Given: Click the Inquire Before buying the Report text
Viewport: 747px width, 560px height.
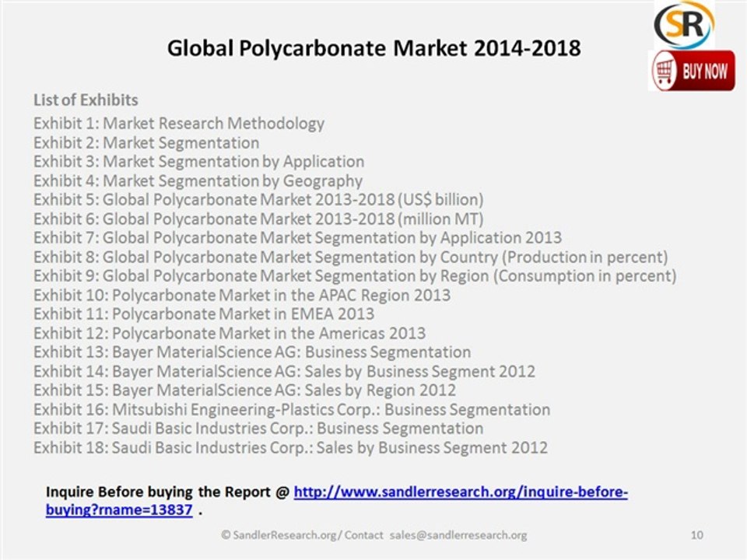Looking at the screenshot, I should click(168, 492).
